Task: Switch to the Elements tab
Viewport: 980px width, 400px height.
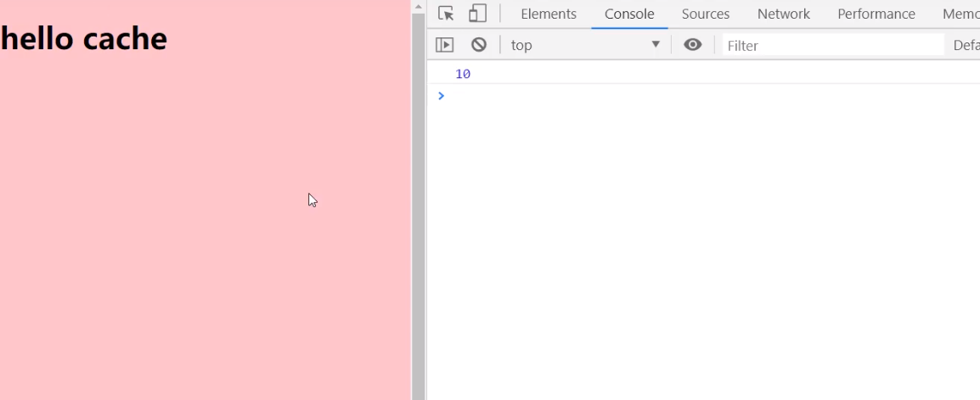Action: 549,14
